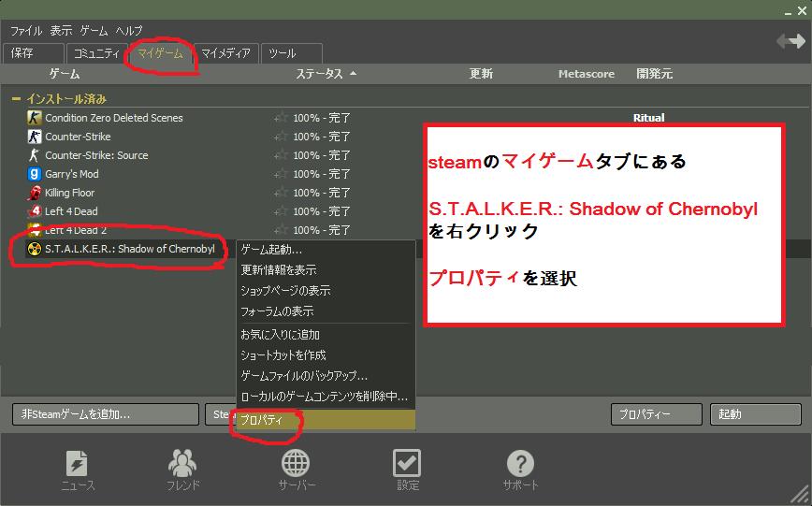Select Counter-Strike: Source game name
Image resolution: width=812 pixels, height=506 pixels.
tap(96, 155)
